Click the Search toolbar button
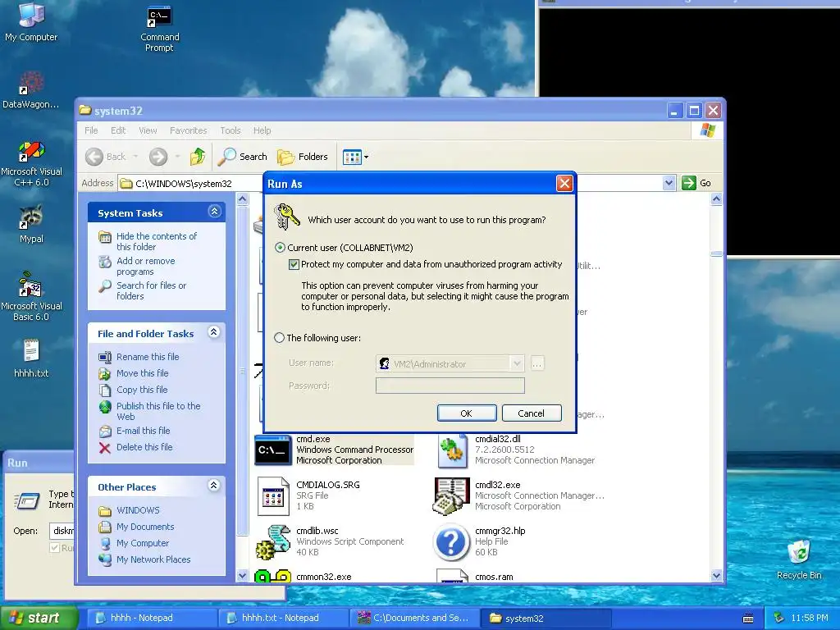The image size is (840, 630). 243,157
